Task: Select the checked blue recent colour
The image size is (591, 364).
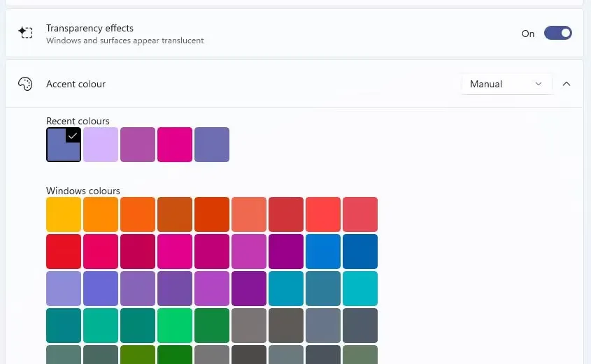Action: pos(64,145)
